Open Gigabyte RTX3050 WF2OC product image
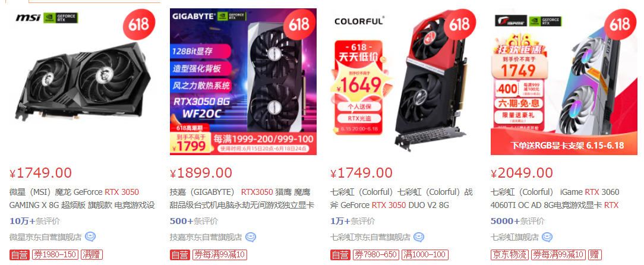The height and width of the screenshot is (265, 644). click(x=243, y=81)
